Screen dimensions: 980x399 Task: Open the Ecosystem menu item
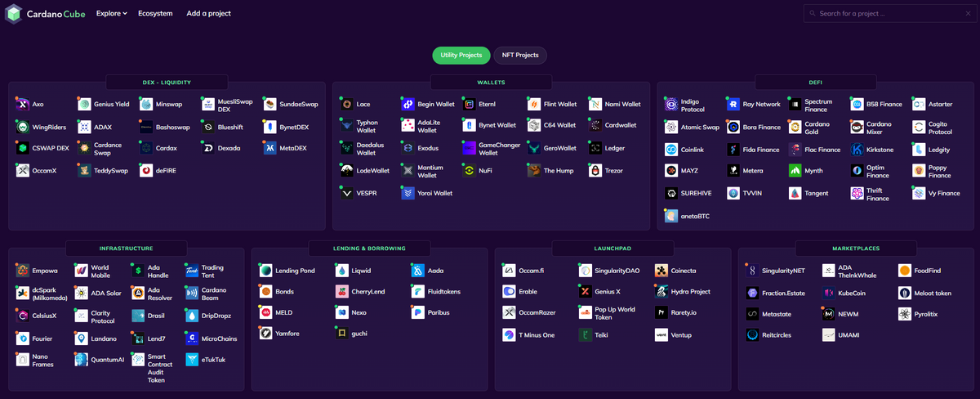click(155, 14)
